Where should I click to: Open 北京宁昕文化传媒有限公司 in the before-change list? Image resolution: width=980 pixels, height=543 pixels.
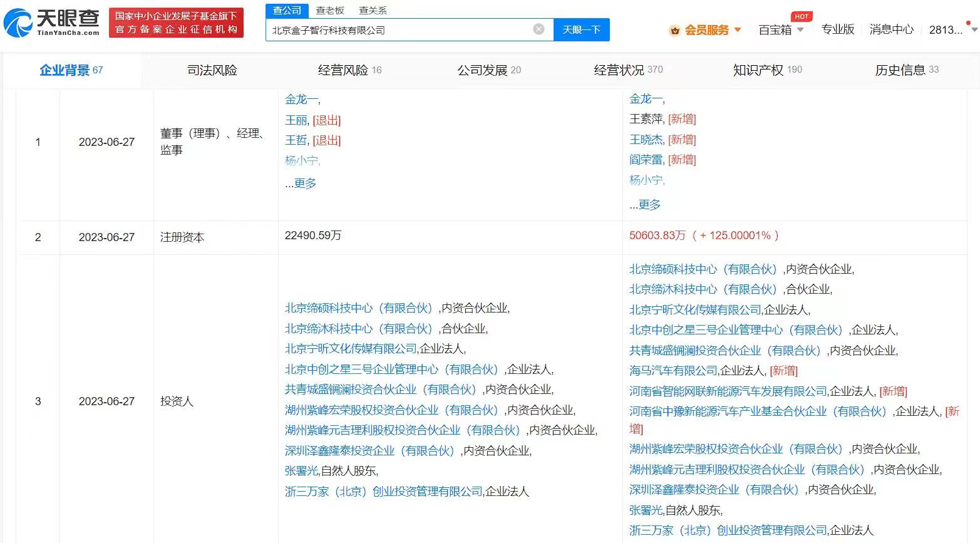click(x=351, y=348)
